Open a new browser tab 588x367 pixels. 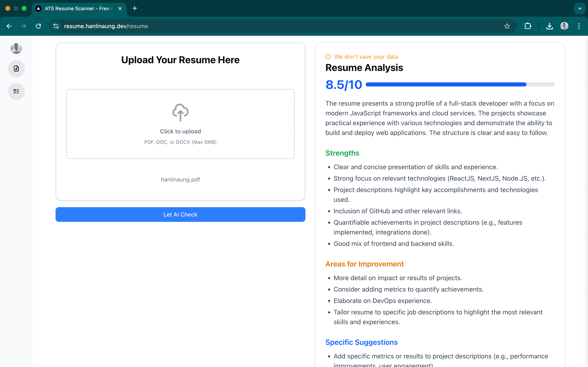pos(134,8)
